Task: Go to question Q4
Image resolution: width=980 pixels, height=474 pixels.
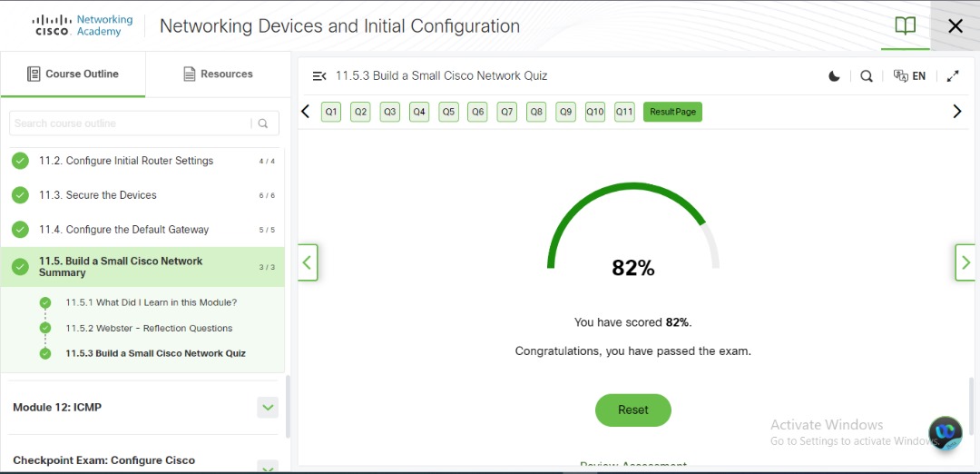Action: pyautogui.click(x=419, y=112)
